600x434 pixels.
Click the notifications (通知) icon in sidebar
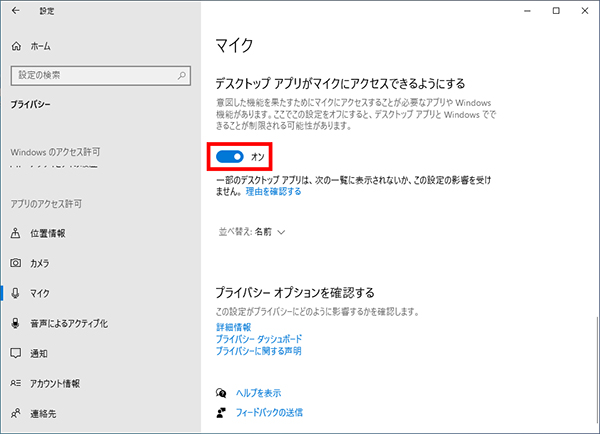pos(16,354)
